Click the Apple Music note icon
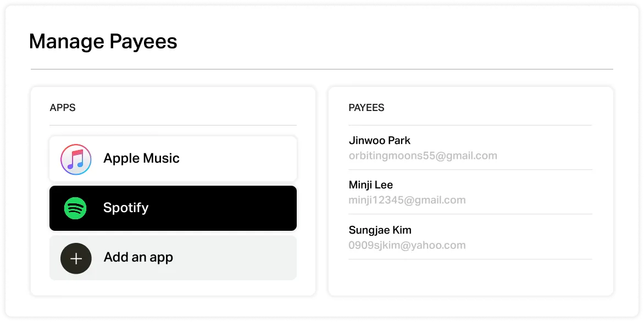The height and width of the screenshot is (322, 644). pyautogui.click(x=76, y=159)
